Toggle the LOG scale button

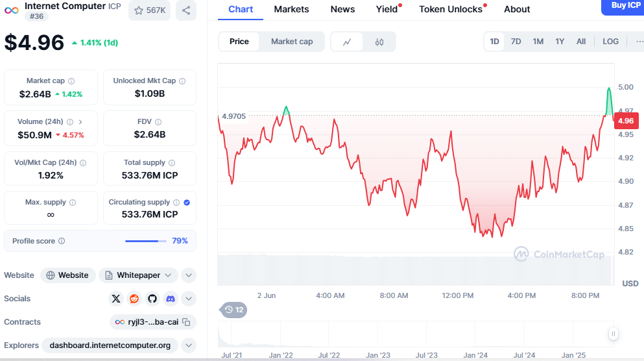610,42
